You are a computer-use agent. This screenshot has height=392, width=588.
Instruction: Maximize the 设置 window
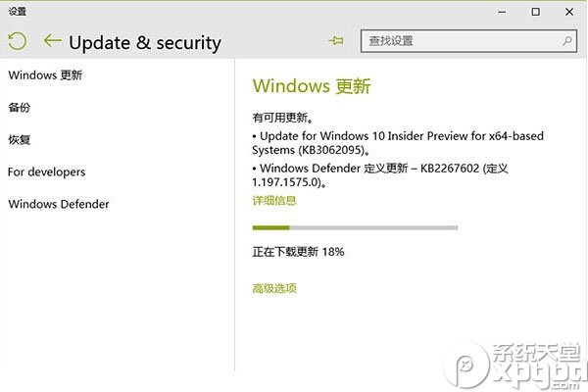coord(535,12)
